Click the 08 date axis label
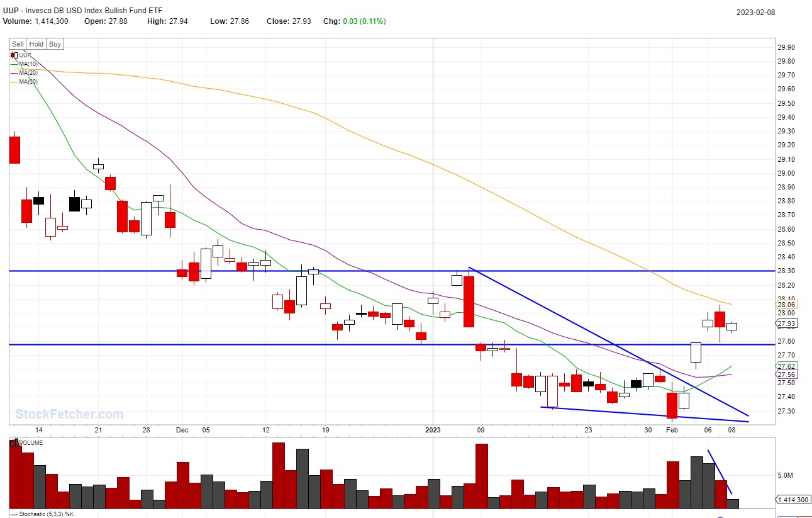Viewport: 812px width, 518px height. tap(732, 431)
